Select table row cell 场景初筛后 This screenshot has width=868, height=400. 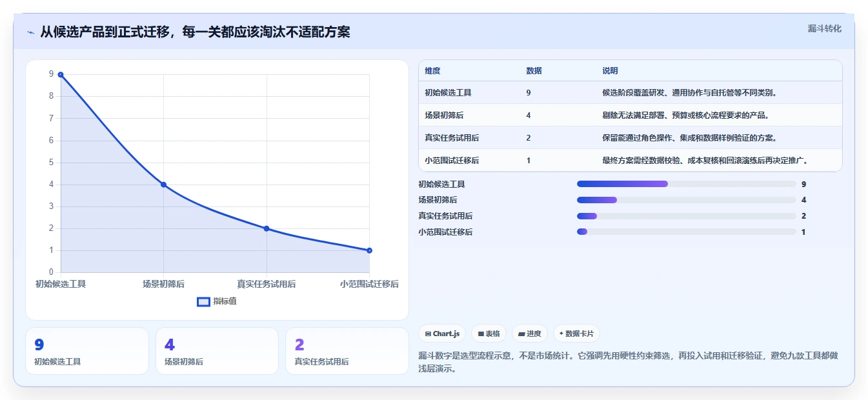click(444, 115)
